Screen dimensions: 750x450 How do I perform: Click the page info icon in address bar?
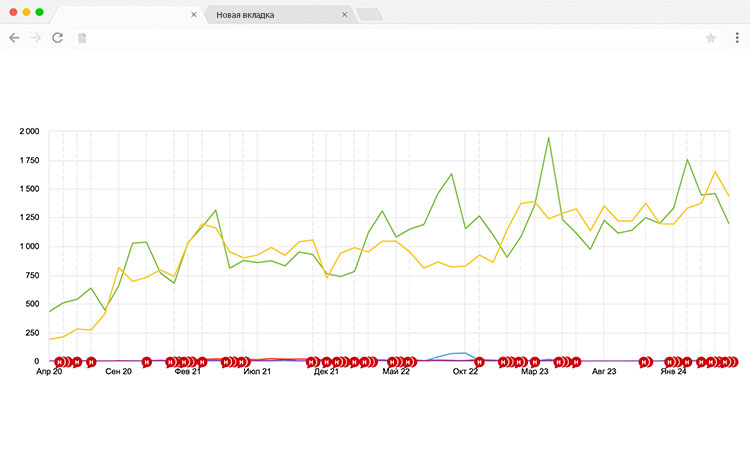click(83, 38)
